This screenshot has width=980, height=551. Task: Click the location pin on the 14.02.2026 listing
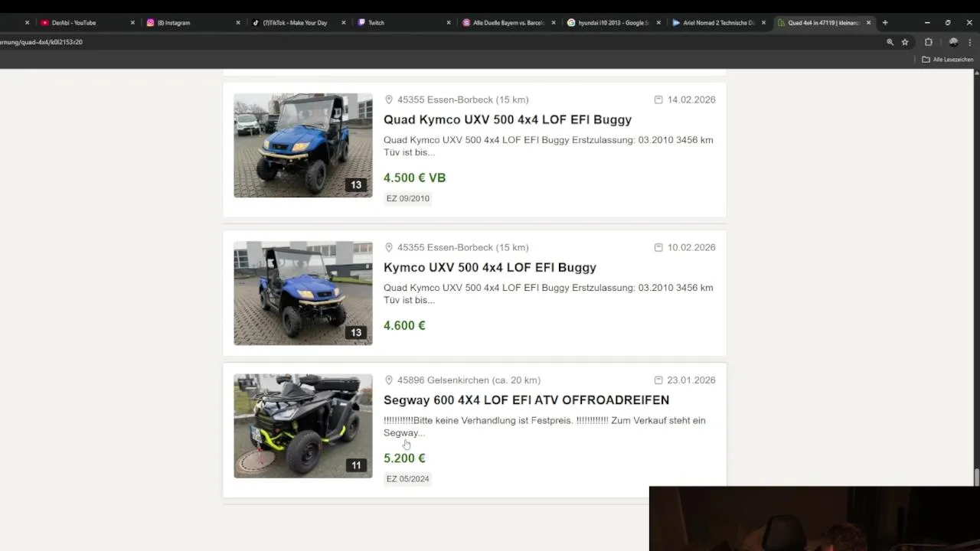click(x=388, y=99)
